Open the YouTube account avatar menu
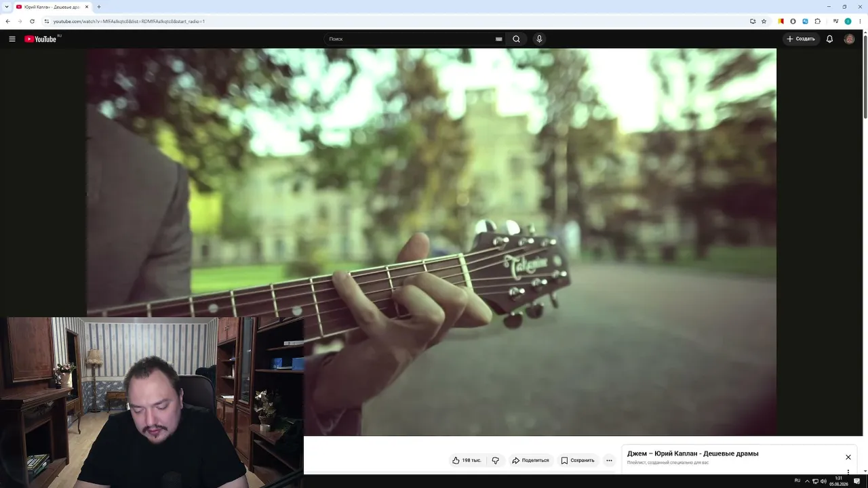868x488 pixels. click(x=849, y=39)
